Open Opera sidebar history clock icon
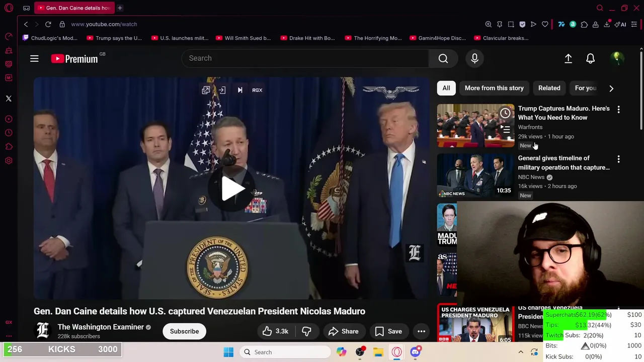Screen dimensions: 644x362 pyautogui.click(x=9, y=133)
